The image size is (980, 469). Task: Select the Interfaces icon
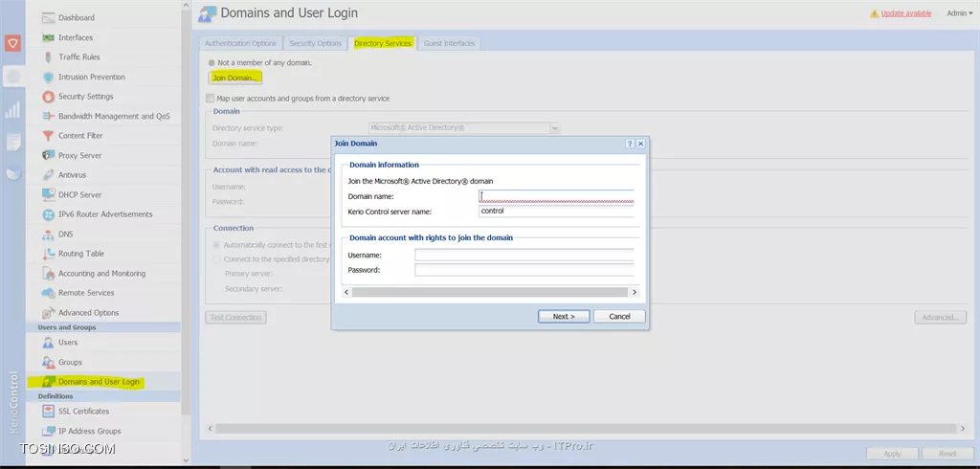pyautogui.click(x=49, y=37)
